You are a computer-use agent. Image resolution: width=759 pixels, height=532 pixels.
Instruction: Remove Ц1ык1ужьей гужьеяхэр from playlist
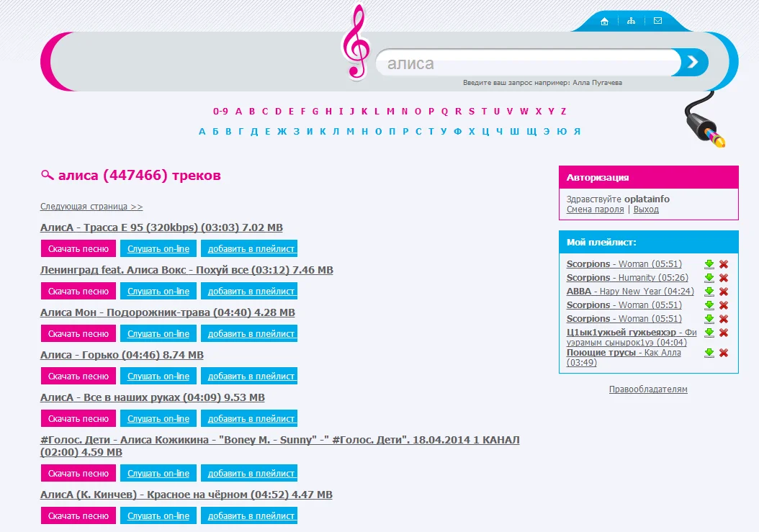pos(724,333)
